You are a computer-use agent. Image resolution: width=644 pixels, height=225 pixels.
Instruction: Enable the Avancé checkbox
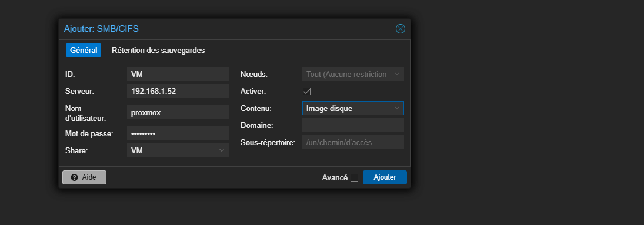click(x=354, y=178)
